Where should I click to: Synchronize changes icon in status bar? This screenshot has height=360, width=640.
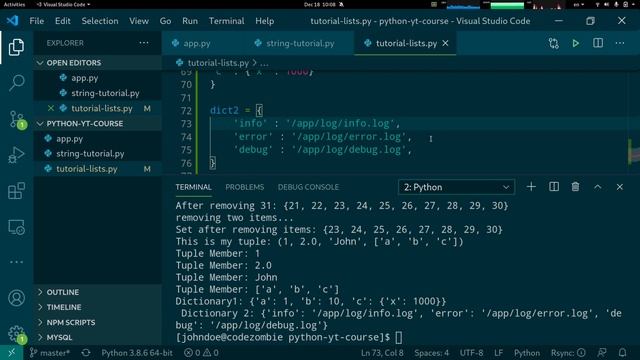click(86, 353)
